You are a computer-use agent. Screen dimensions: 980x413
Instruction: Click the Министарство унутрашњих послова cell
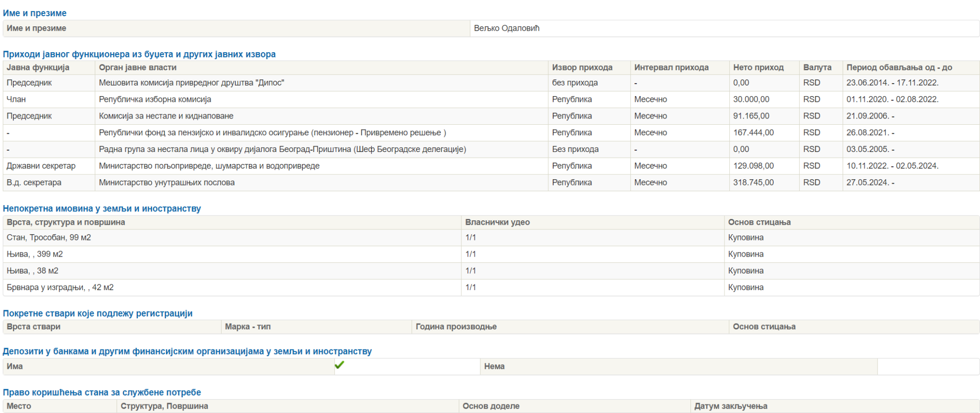(167, 183)
